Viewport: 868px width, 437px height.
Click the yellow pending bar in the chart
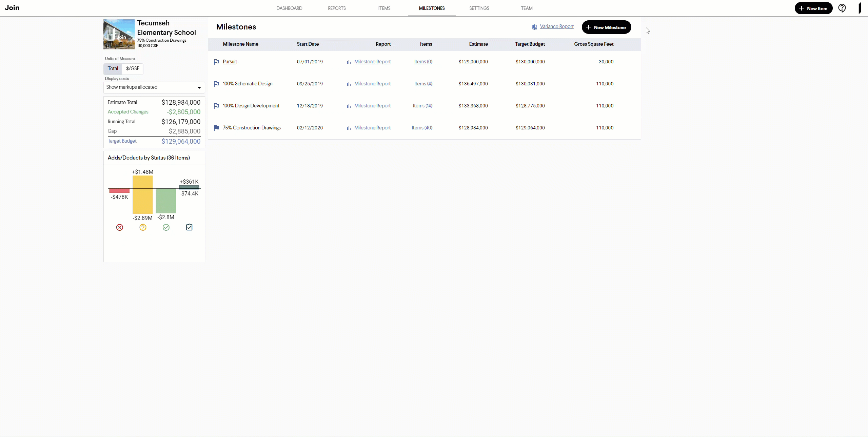pos(142,195)
